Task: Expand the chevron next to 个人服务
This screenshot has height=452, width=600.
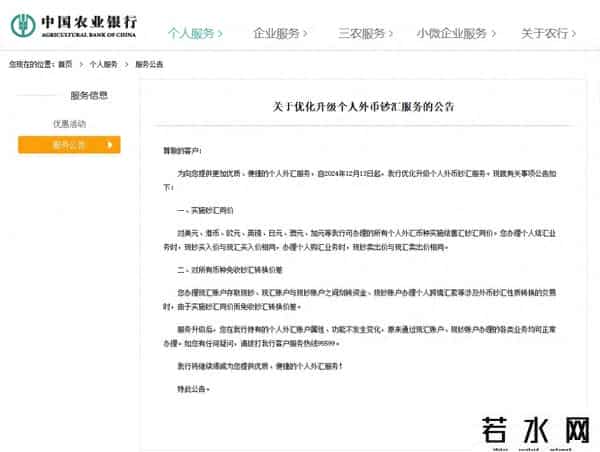Action: 220,33
